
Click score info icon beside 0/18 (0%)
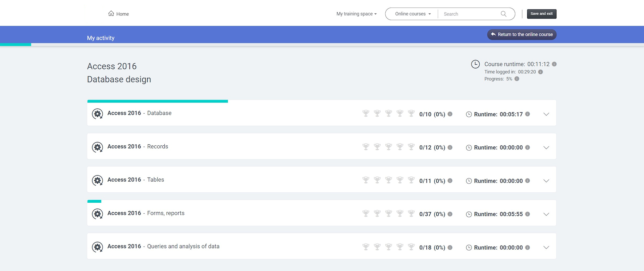point(450,247)
